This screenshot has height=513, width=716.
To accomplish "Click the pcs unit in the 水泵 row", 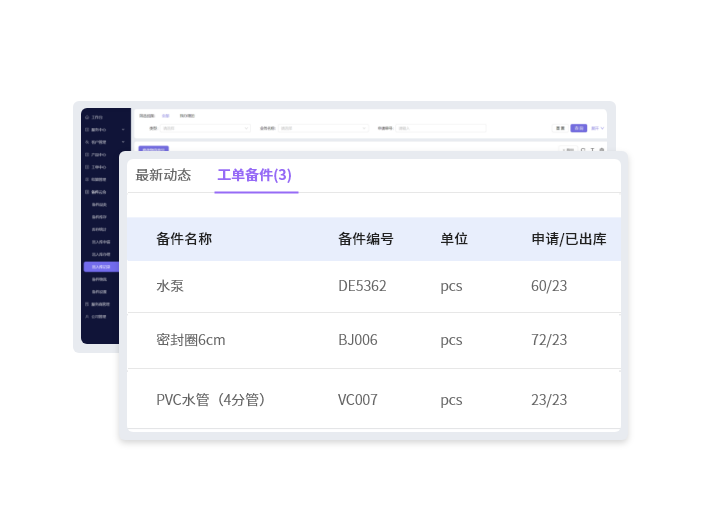I will point(451,286).
